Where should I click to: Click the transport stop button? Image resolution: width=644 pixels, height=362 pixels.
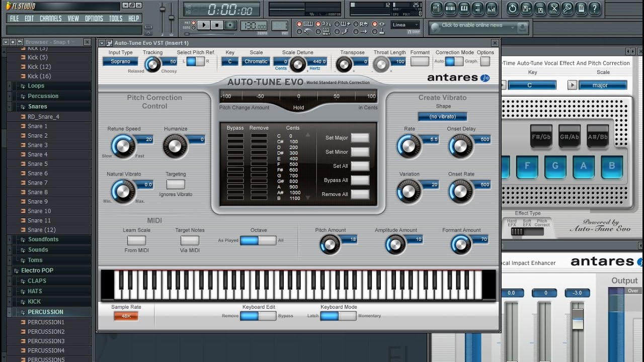(x=217, y=25)
